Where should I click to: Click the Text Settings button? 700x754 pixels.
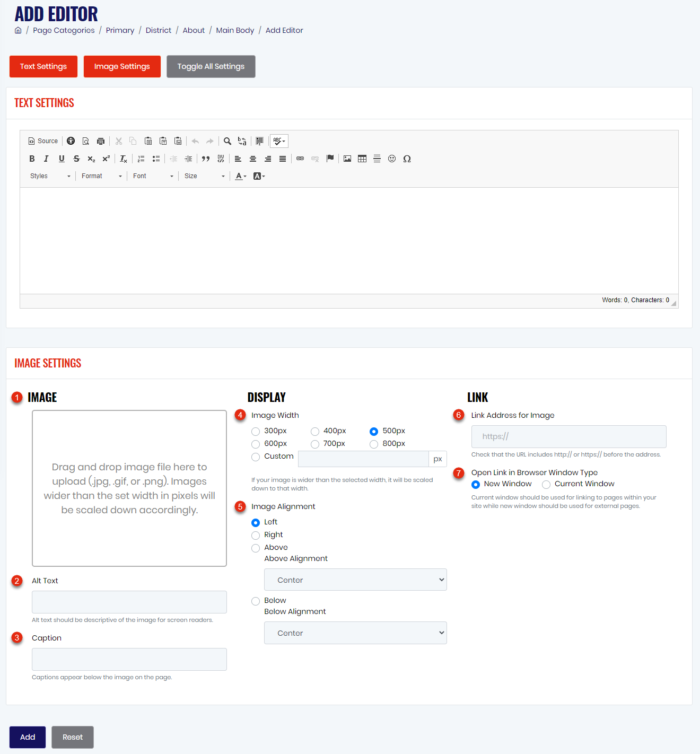click(43, 66)
